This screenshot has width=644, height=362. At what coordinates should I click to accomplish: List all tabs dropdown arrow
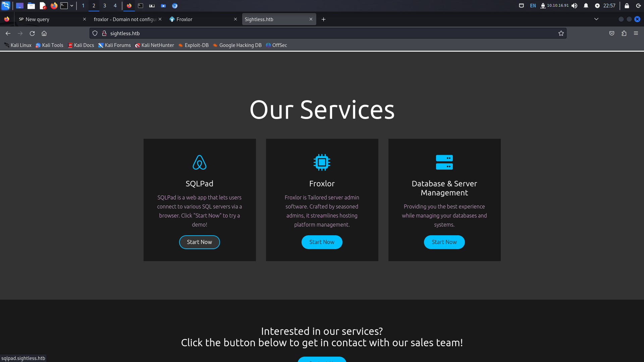[596, 19]
